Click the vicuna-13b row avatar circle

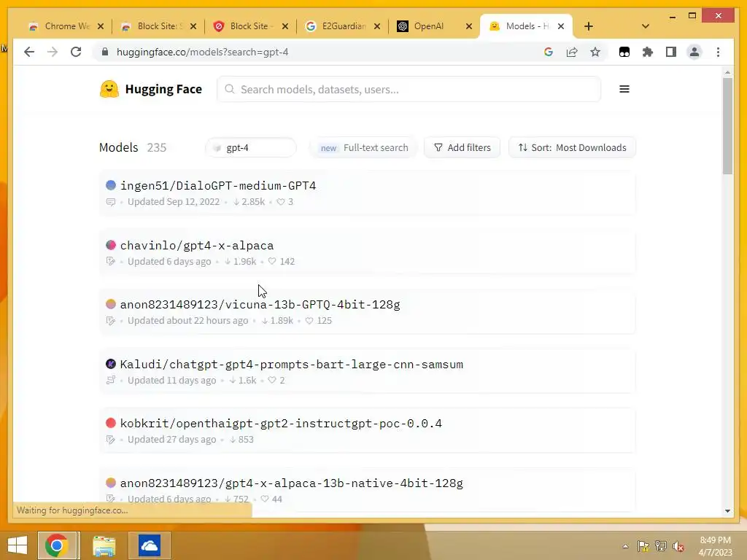tap(111, 304)
